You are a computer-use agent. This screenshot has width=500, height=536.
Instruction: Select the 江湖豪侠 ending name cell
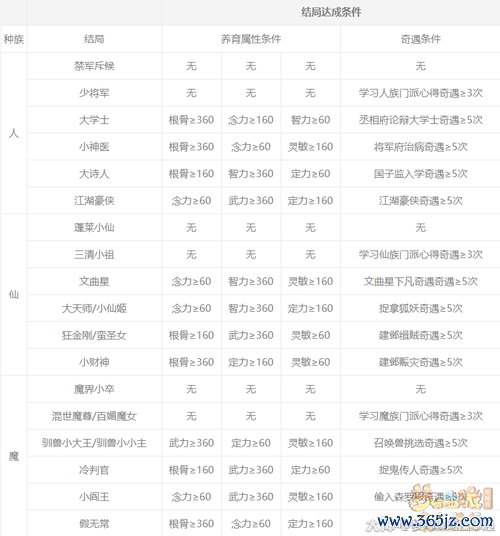click(x=94, y=201)
